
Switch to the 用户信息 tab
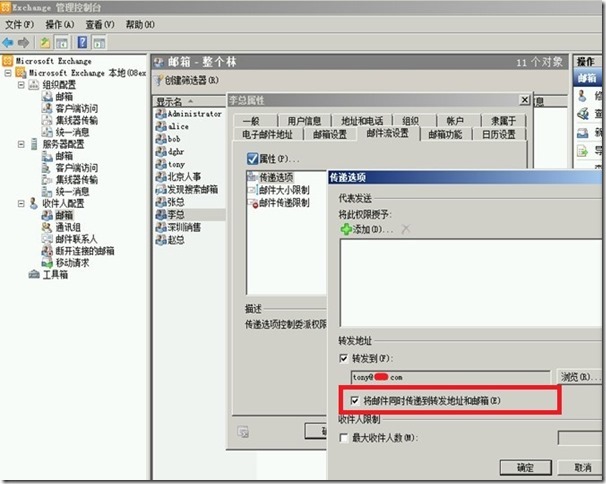pos(304,121)
